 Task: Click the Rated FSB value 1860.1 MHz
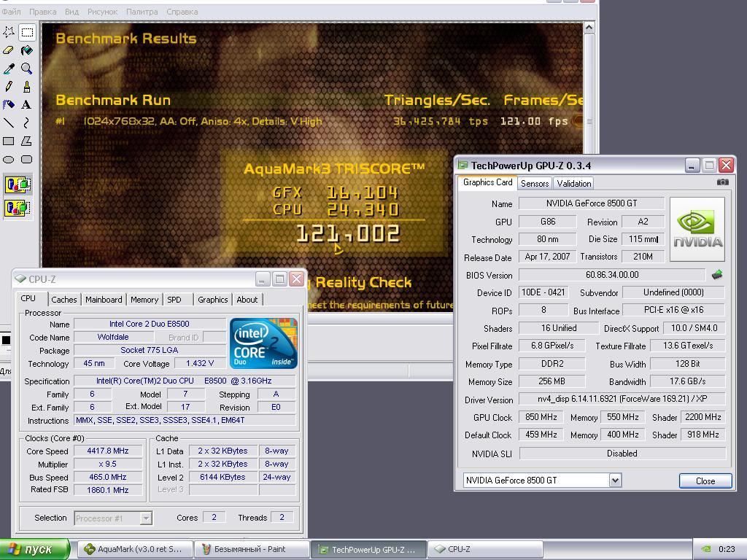108,489
